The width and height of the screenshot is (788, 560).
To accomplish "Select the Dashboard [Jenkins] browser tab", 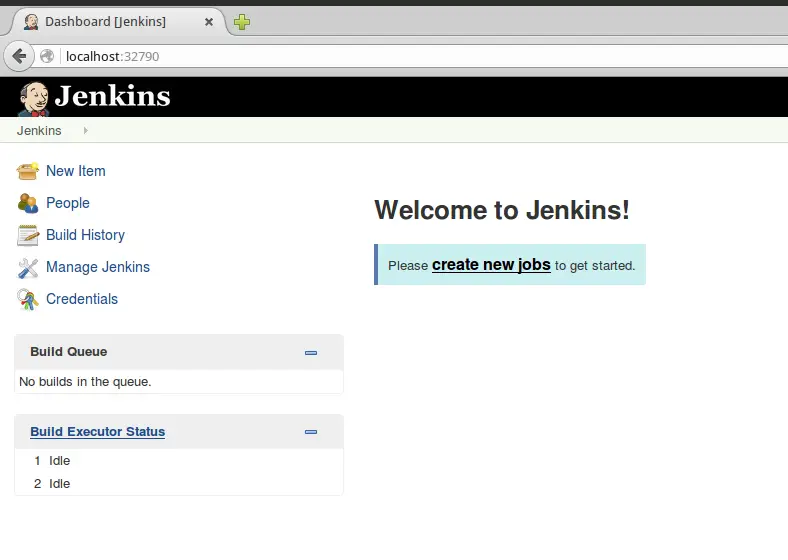I will point(117,22).
